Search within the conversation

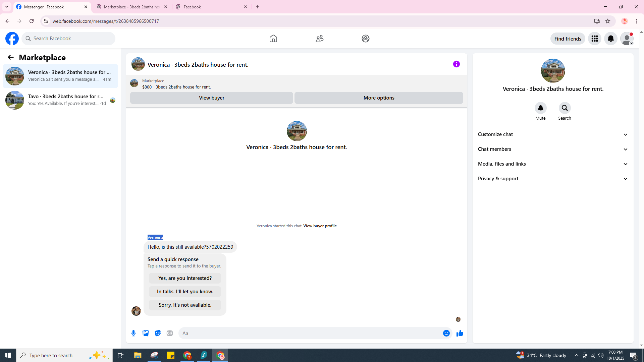click(x=565, y=108)
